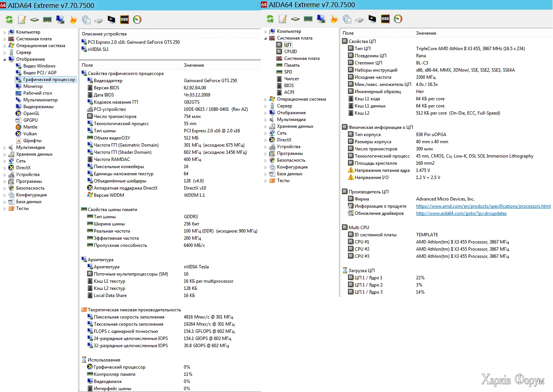Select Рабочий стол in the left tree
The width and height of the screenshot is (553, 392).
coord(38,93)
